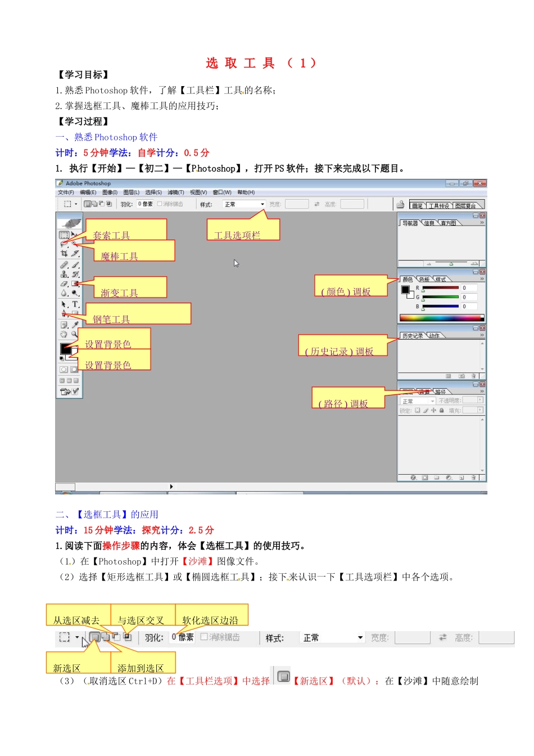This screenshot has height=756, width=534.
Task: Select the Eraser tool in the toolbox
Action: coord(64,284)
